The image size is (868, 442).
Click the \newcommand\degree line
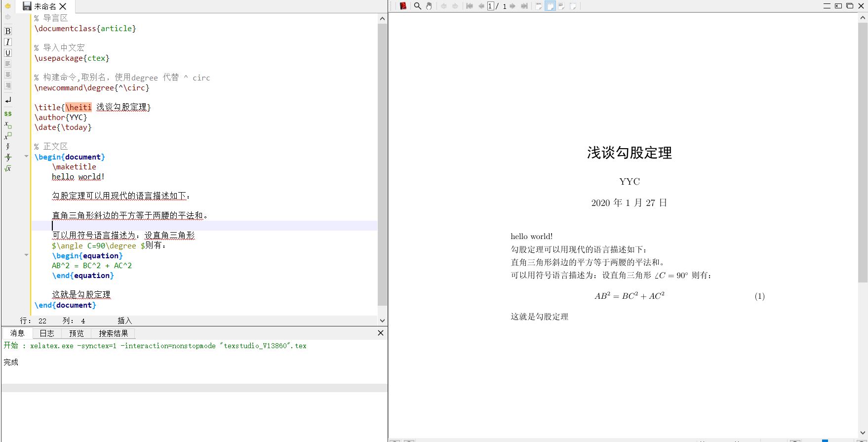[x=92, y=88]
